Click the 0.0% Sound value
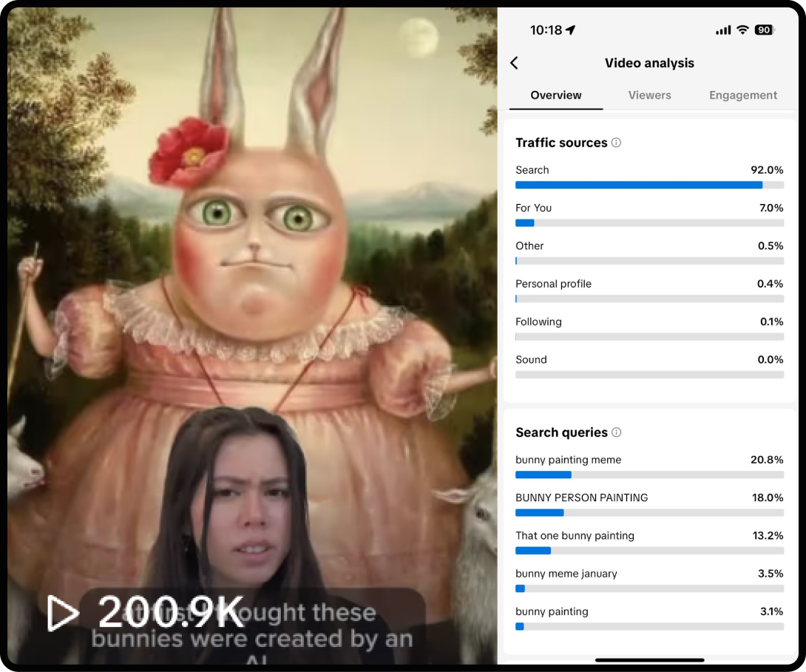The width and height of the screenshot is (806, 672). (770, 359)
